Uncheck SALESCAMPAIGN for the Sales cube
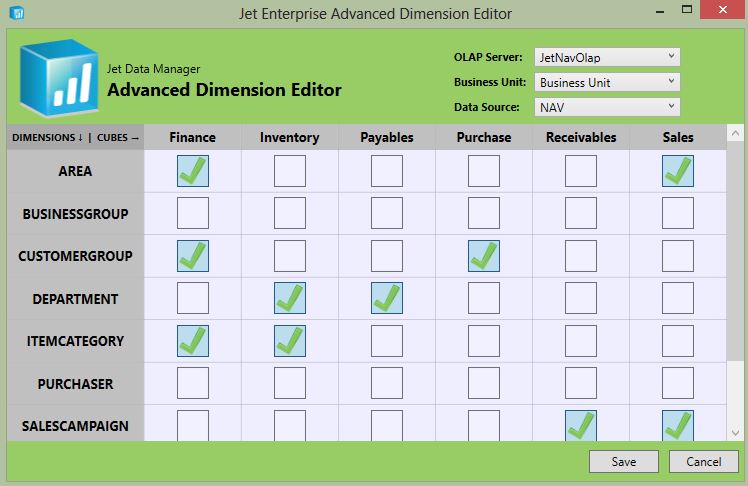This screenshot has width=748, height=486. point(678,425)
